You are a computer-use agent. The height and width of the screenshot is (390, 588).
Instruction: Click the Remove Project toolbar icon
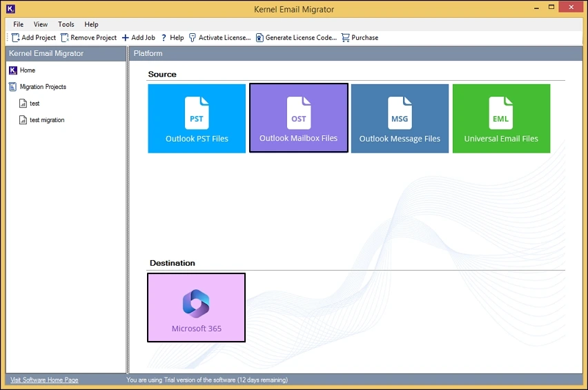[x=64, y=37]
